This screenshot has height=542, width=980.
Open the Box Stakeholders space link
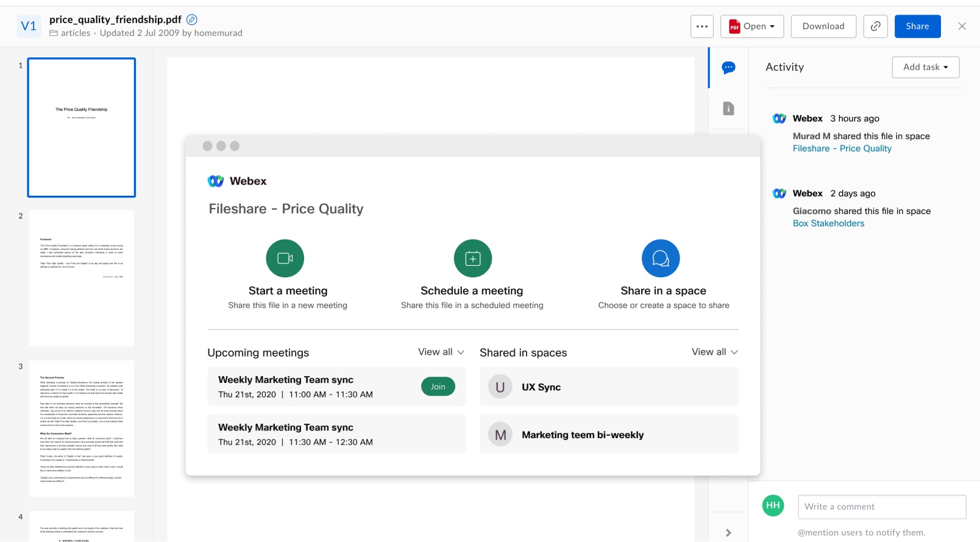coord(828,223)
